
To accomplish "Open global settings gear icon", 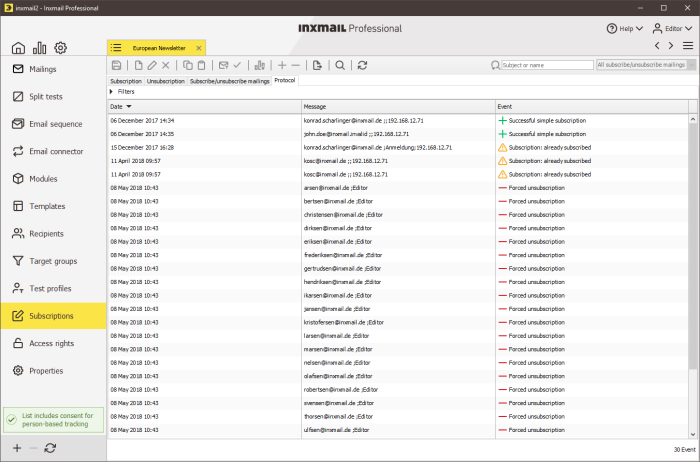I will [x=60, y=47].
